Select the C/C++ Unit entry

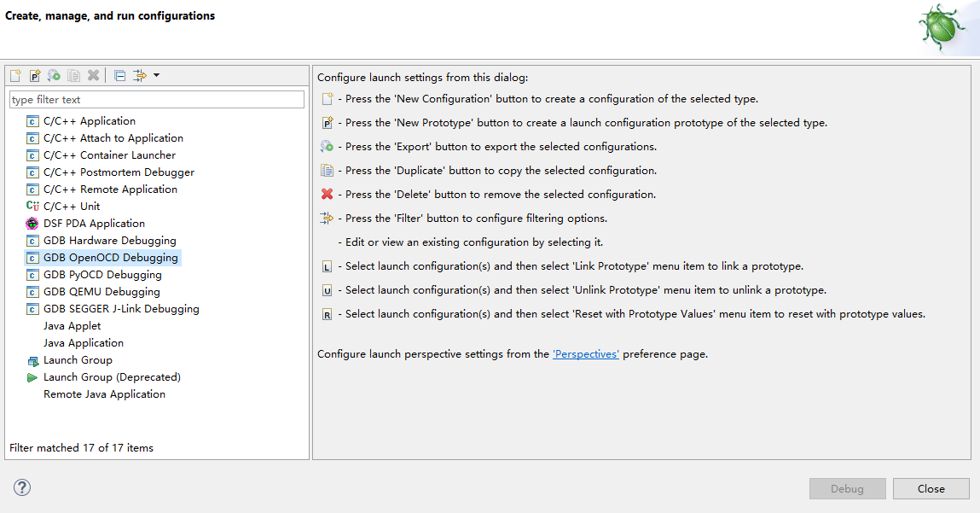tap(71, 207)
